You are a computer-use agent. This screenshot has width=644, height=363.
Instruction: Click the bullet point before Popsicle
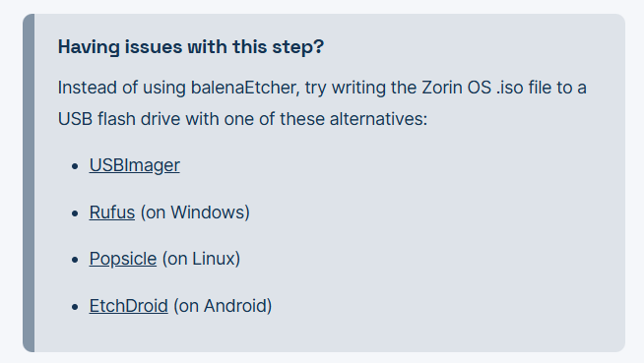(x=75, y=260)
